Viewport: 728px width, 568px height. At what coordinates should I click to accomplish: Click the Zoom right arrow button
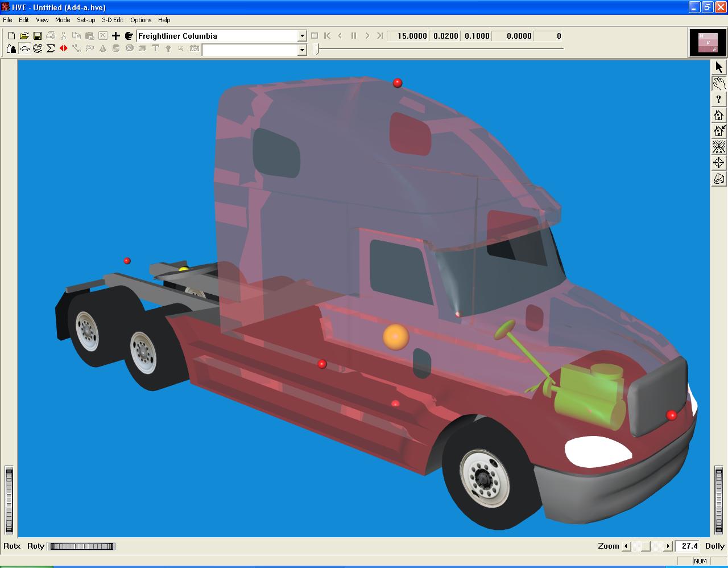(668, 546)
